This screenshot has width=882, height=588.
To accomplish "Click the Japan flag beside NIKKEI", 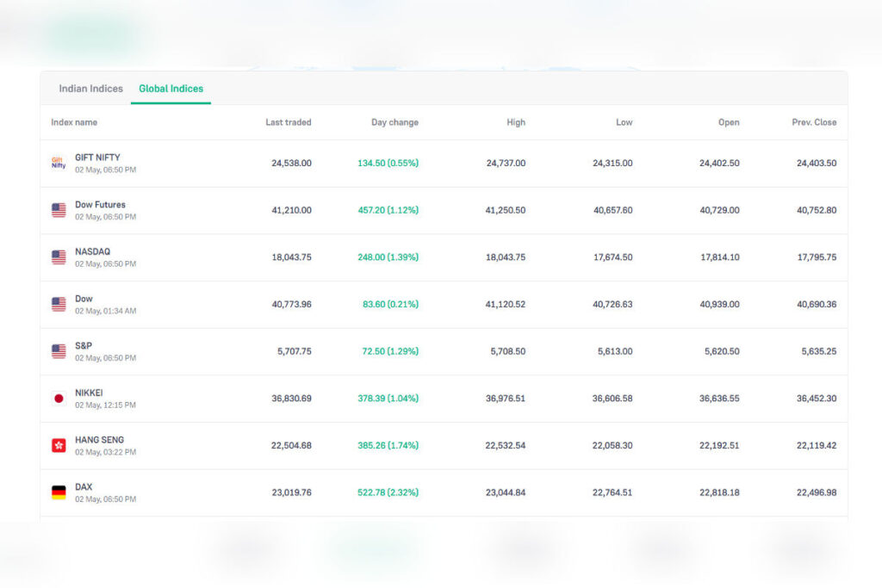I will [59, 399].
